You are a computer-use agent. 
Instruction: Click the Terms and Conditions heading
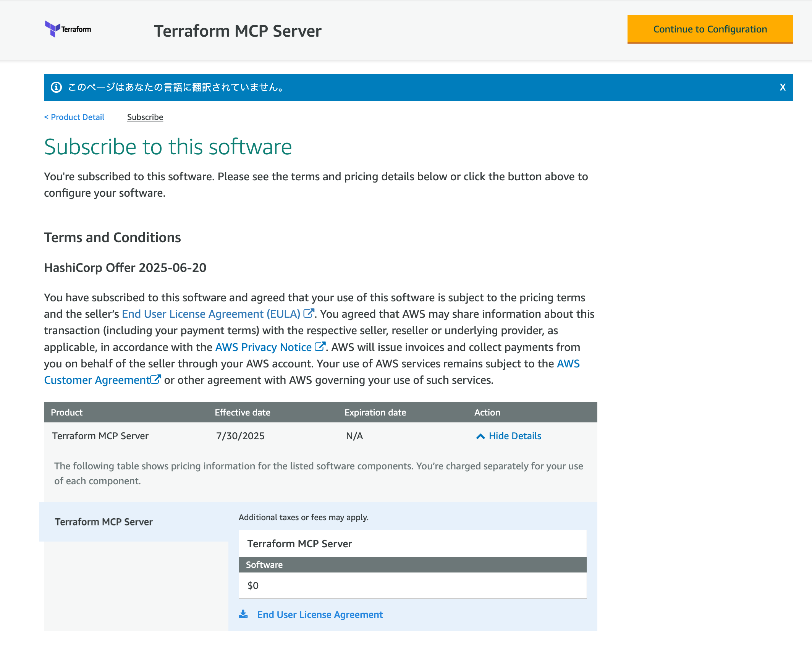pos(112,238)
